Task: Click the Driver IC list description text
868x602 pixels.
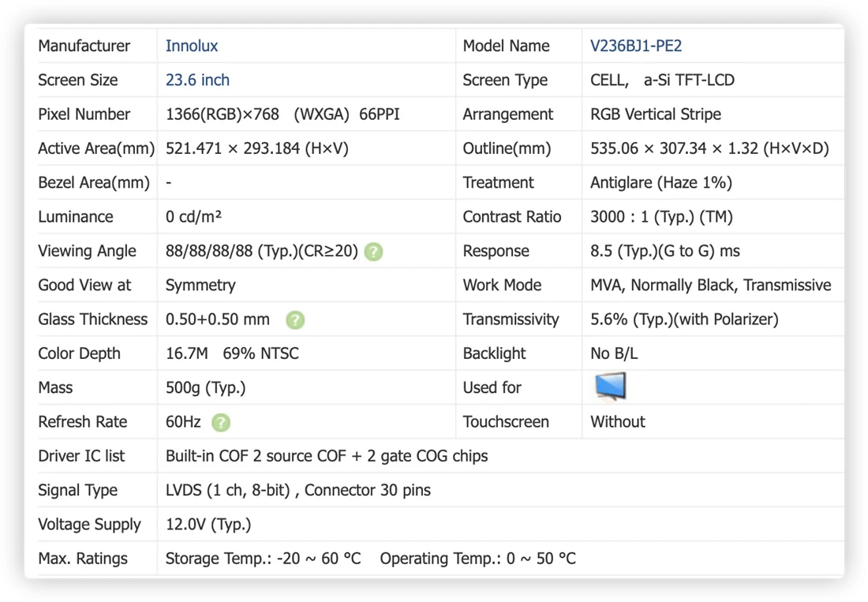Action: pyautogui.click(x=327, y=457)
